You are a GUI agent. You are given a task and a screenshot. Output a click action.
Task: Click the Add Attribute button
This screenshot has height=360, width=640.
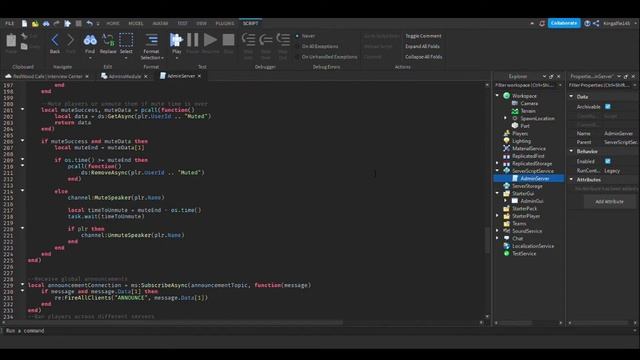(609, 202)
